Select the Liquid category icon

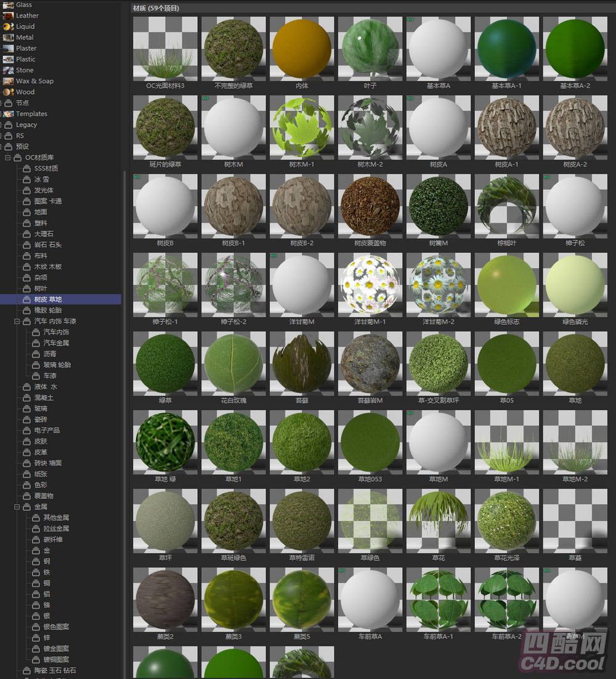click(x=7, y=26)
